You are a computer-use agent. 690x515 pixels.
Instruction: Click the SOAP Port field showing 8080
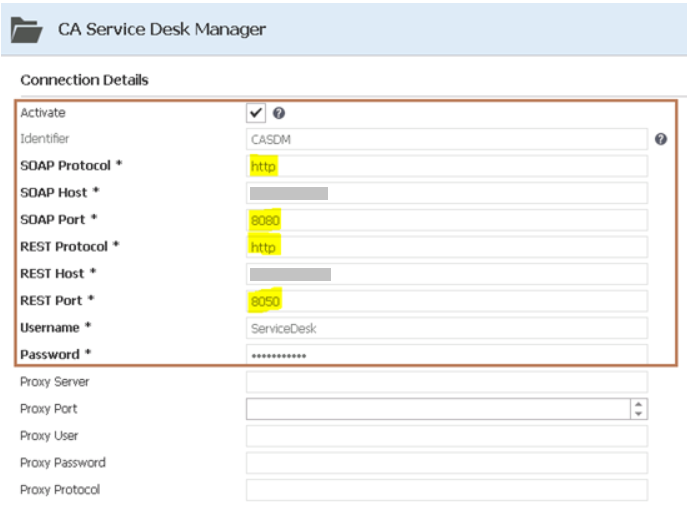(447, 220)
